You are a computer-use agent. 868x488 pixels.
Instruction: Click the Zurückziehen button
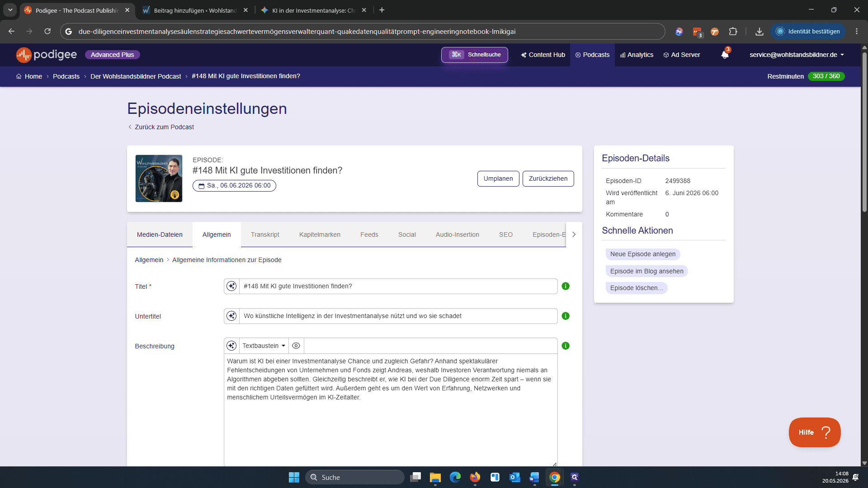(548, 178)
